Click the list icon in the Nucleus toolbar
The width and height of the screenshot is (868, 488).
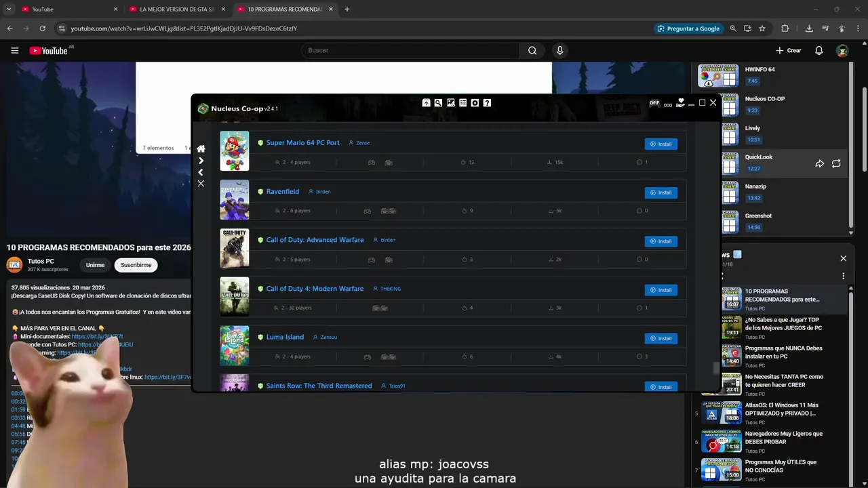click(x=462, y=103)
